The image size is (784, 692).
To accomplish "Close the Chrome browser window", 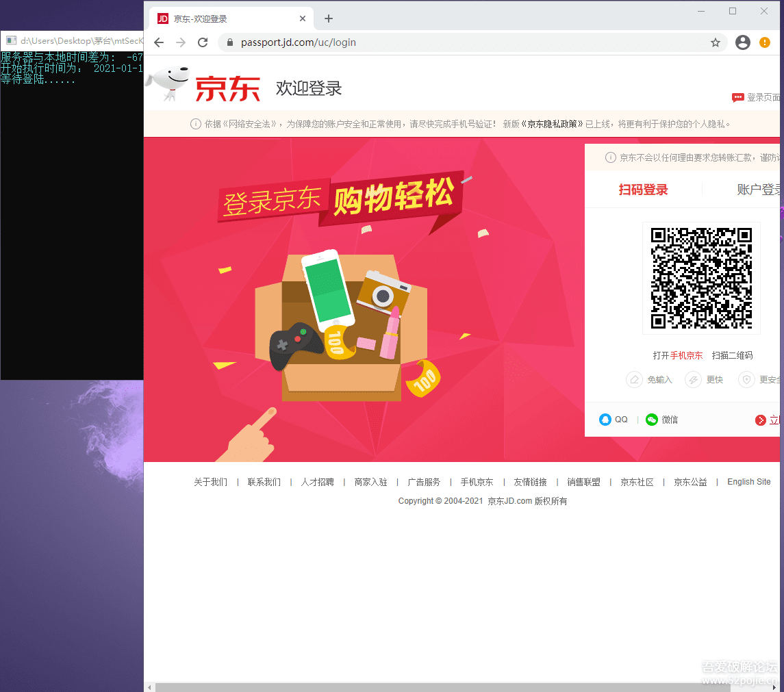I will pyautogui.click(x=764, y=11).
